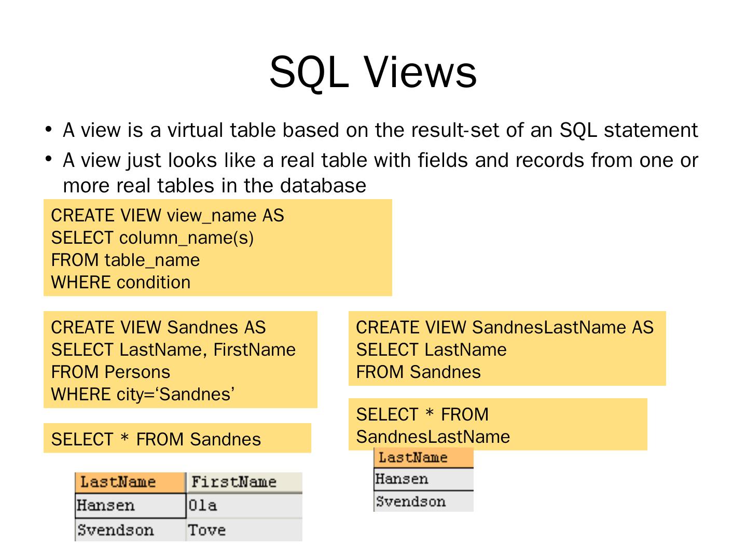Click the "SELECT LastName, FirstName" line

tap(173, 349)
